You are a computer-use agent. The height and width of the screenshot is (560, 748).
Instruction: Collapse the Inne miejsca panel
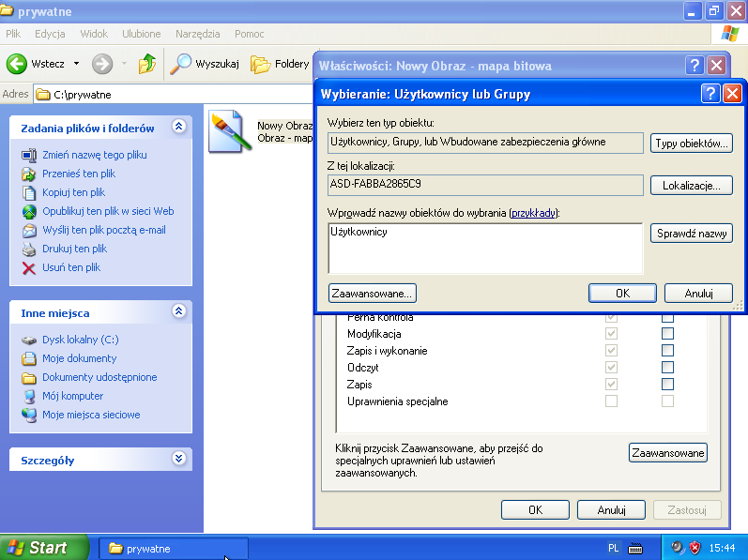tap(178, 311)
